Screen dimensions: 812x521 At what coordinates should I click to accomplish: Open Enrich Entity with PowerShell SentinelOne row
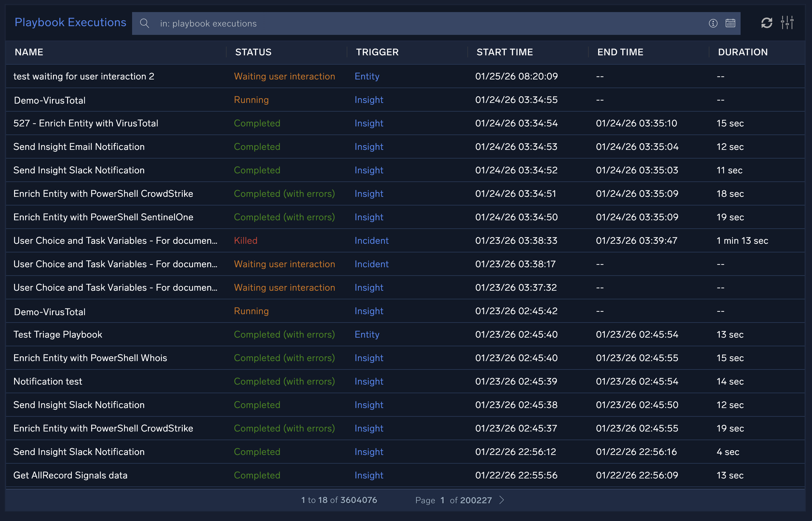103,217
